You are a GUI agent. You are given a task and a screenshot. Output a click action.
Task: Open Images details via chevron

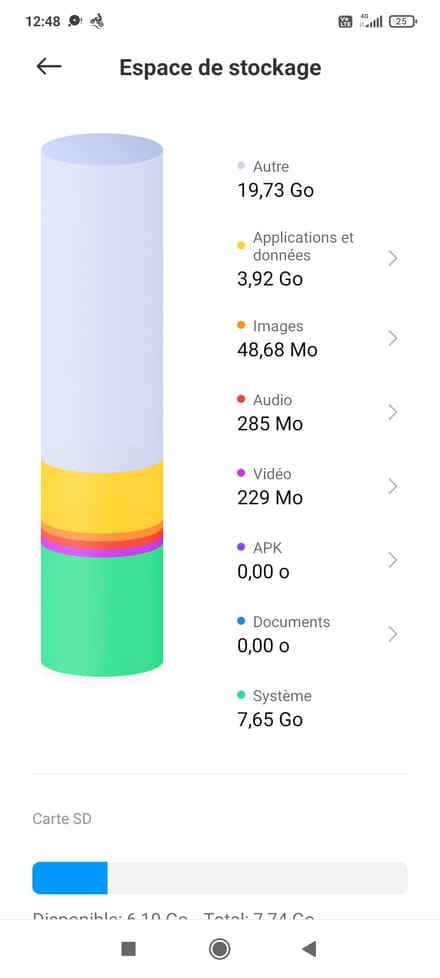click(x=393, y=338)
